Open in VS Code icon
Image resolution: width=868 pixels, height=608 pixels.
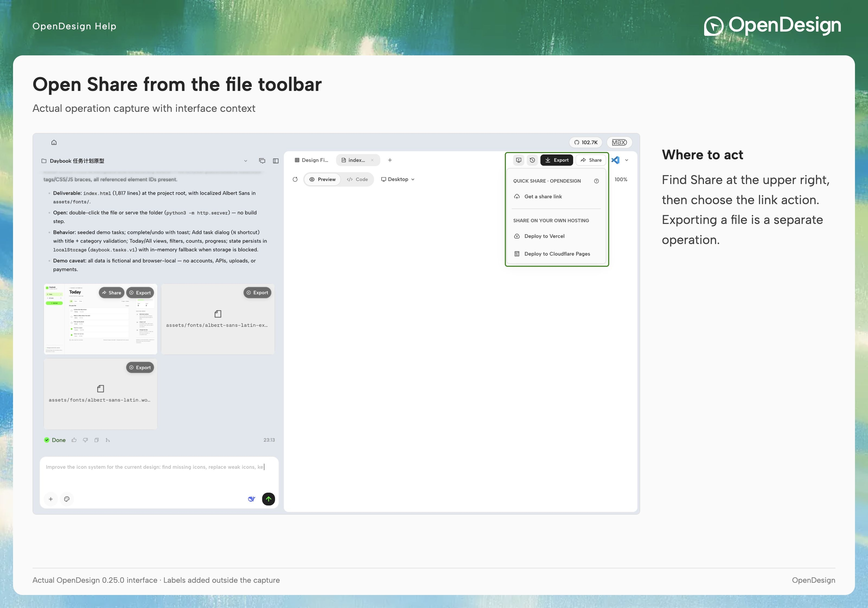coord(615,160)
